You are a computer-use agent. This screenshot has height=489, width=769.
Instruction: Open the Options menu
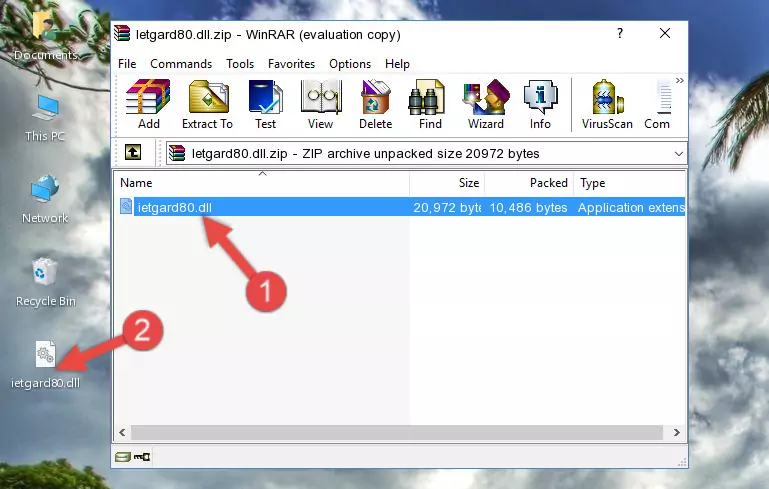(350, 64)
